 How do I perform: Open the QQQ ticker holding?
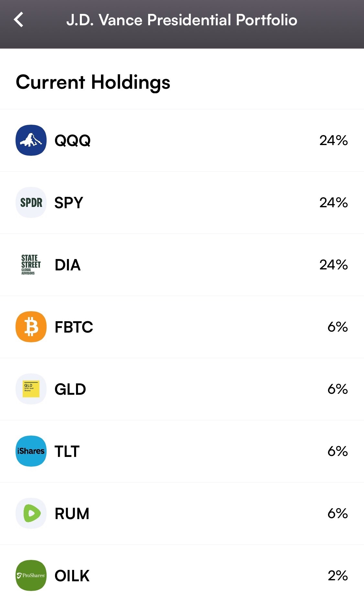coord(72,141)
